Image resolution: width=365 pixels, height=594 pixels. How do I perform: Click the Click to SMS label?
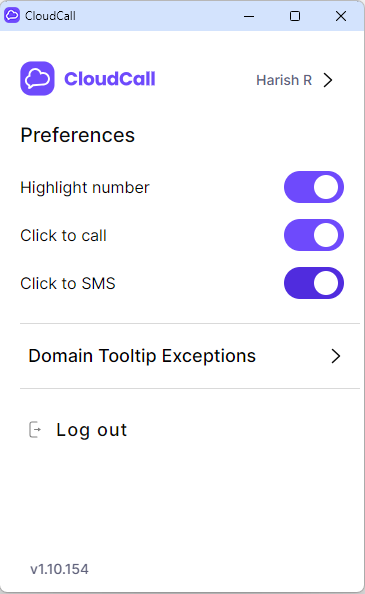pos(68,283)
